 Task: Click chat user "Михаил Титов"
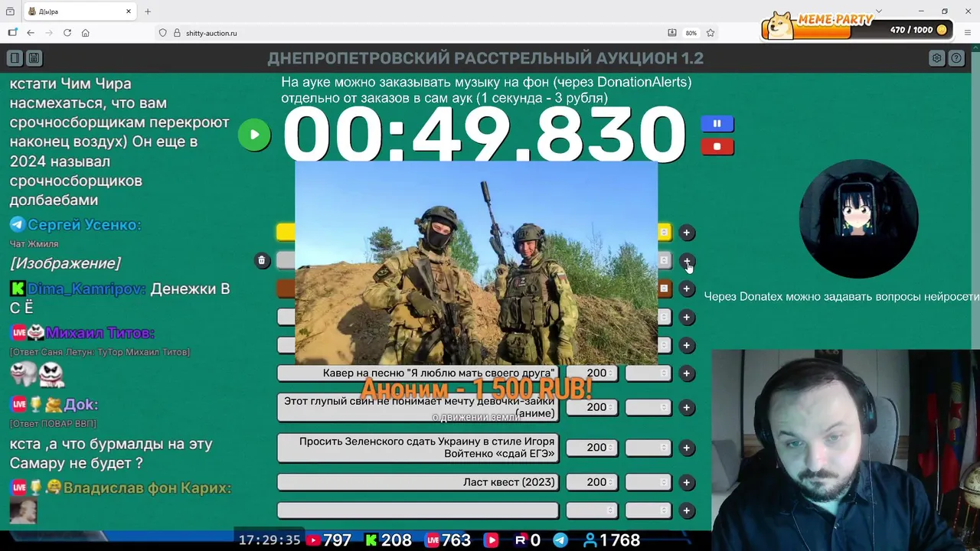point(100,333)
